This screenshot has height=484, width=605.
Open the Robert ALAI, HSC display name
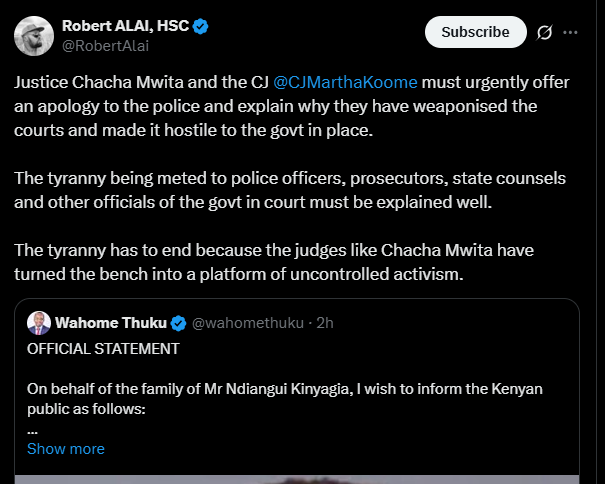(124, 27)
